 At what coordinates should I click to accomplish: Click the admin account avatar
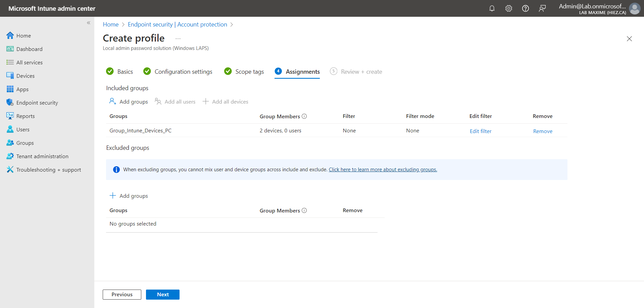click(634, 8)
